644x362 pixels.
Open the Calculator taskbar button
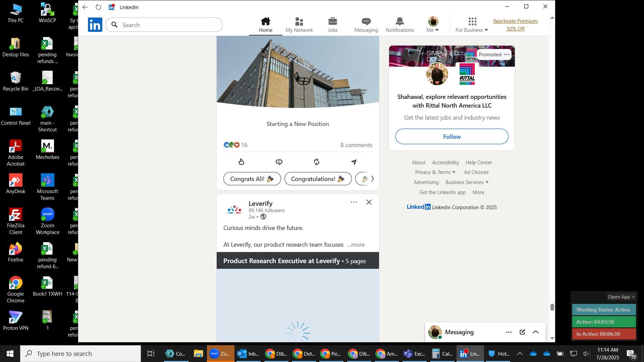point(442,354)
